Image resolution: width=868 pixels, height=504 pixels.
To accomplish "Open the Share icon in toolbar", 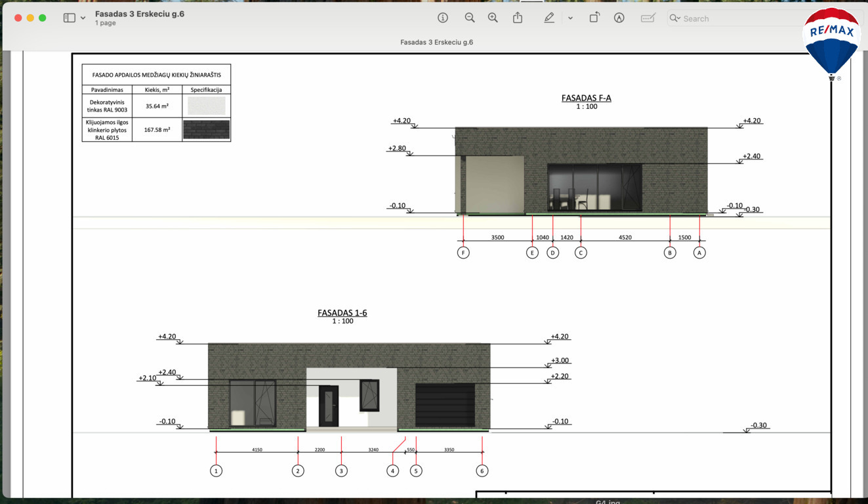I will pyautogui.click(x=518, y=18).
